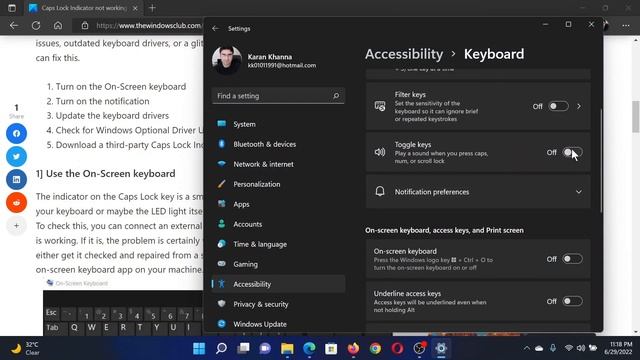The width and height of the screenshot is (640, 360).
Task: Open the weather widget on taskbar
Action: [x=25, y=348]
